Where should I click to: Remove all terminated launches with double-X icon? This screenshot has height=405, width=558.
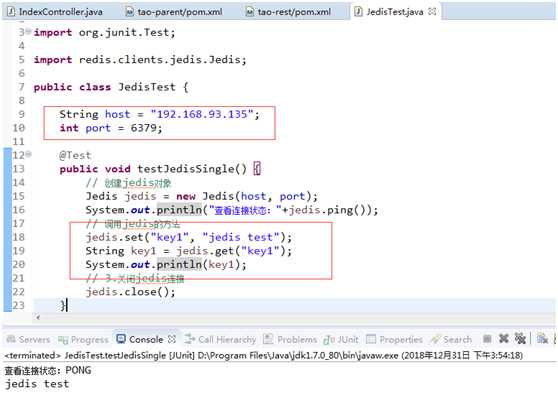point(520,338)
